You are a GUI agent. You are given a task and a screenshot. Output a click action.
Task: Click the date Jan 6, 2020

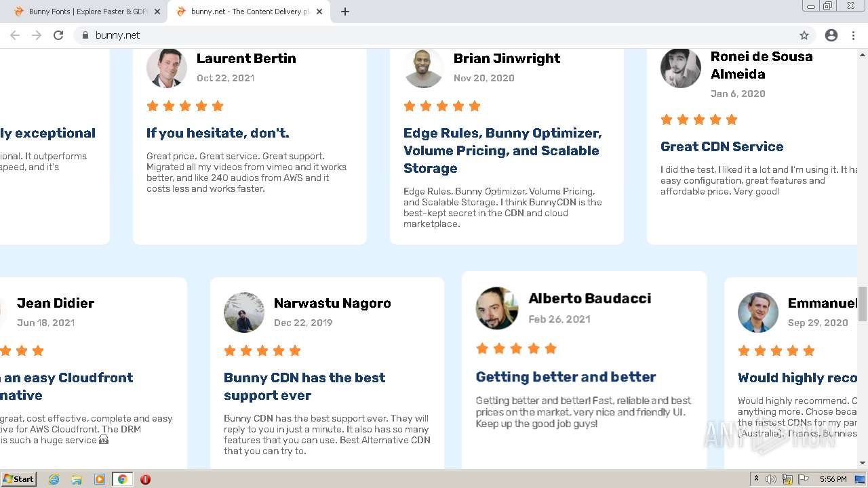pyautogui.click(x=738, y=94)
